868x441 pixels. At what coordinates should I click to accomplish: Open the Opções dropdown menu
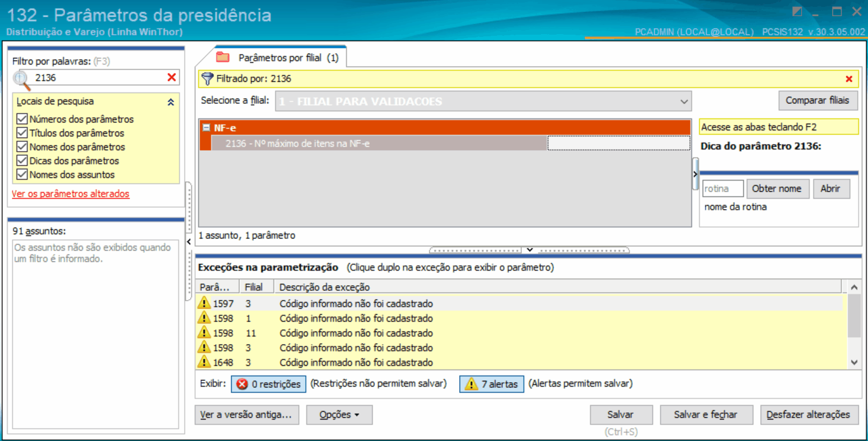339,414
